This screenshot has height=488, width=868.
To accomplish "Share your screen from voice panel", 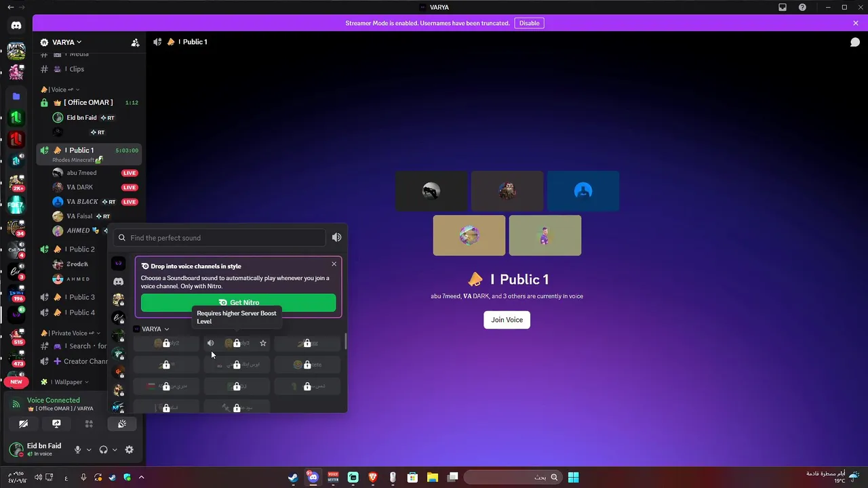I will (x=56, y=424).
